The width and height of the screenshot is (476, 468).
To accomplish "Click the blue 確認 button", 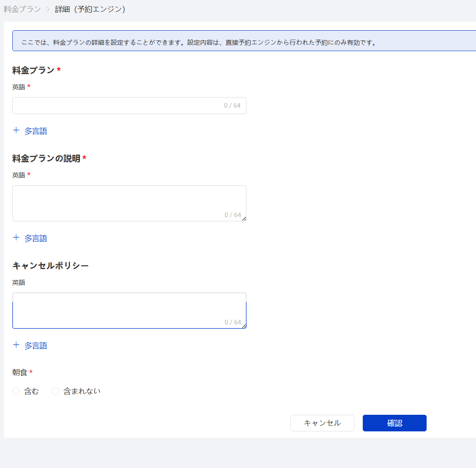I will [394, 423].
